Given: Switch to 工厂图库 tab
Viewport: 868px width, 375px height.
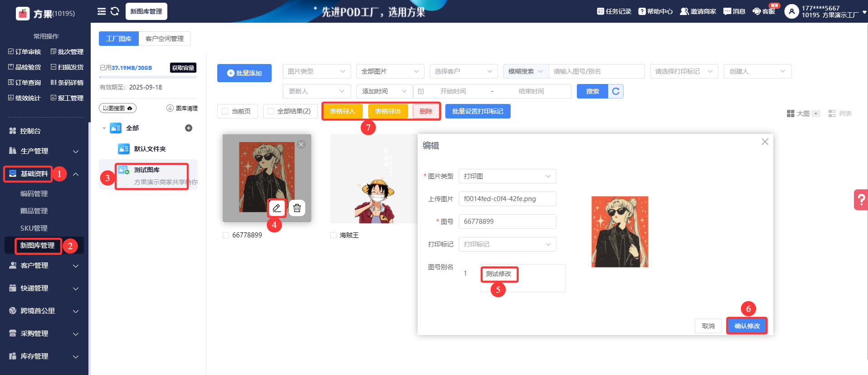Looking at the screenshot, I should pyautogui.click(x=119, y=39).
